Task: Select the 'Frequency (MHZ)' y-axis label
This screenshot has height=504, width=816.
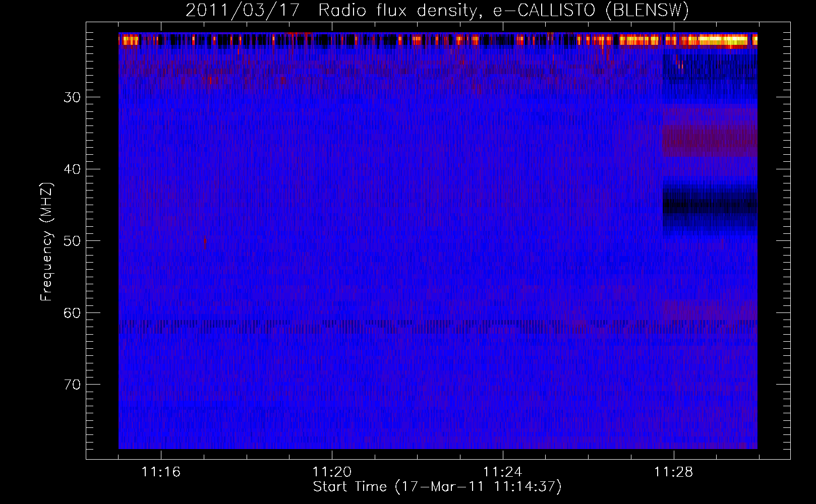Action: (46, 242)
